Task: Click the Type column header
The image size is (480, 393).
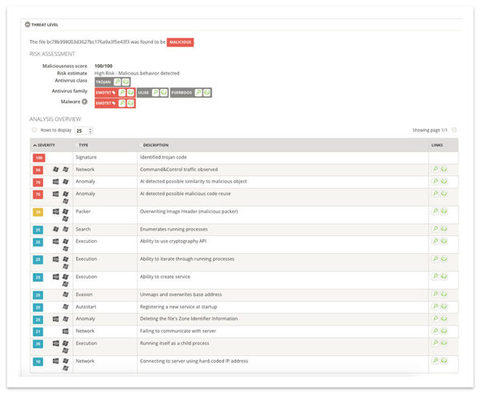Action: pyautogui.click(x=83, y=145)
